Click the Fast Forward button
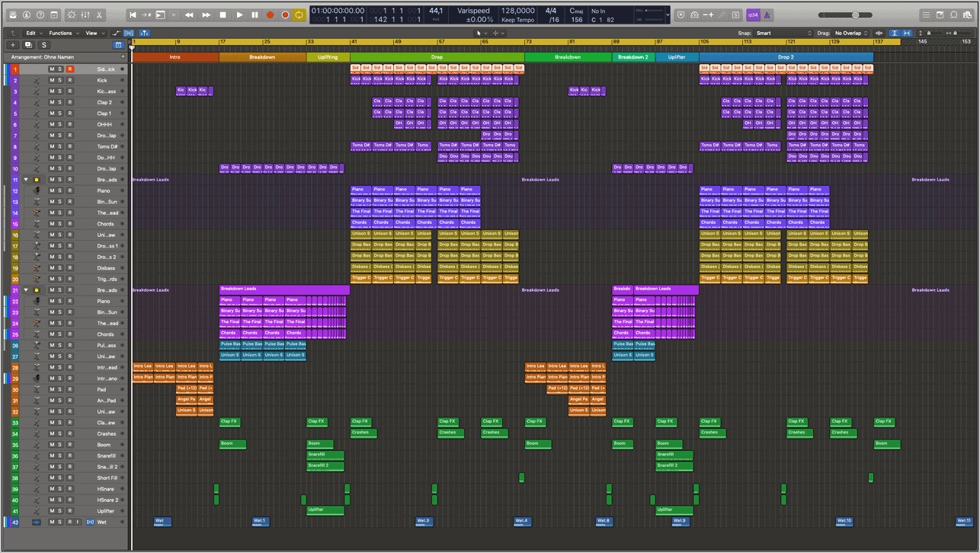This screenshot has height=553, width=980. pos(206,14)
